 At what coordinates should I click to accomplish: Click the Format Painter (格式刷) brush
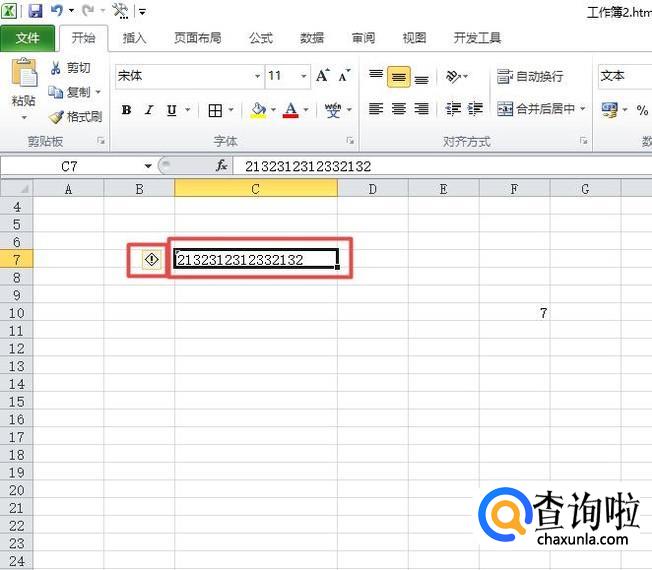click(56, 117)
